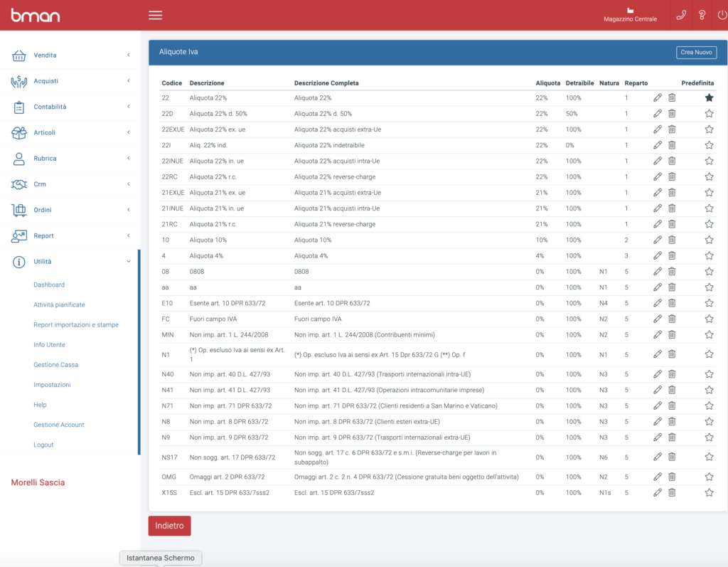Viewport: 728px width, 567px height.
Task: Edit the Aliquota 10% row pencil
Action: tap(658, 240)
